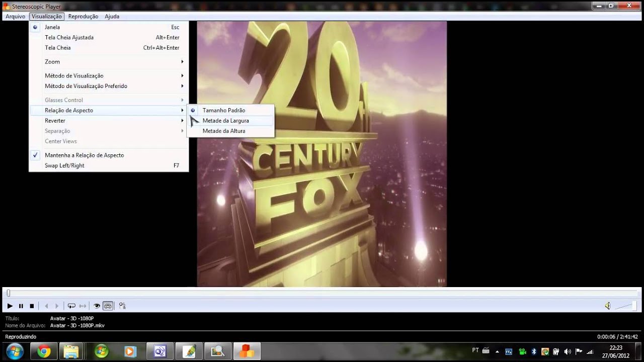Click the network signal bars icon
Image resolution: width=644 pixels, height=362 pixels.
590,351
